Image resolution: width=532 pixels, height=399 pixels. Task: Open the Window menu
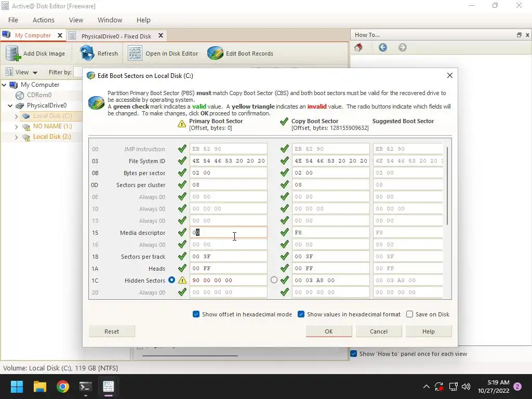pos(110,20)
